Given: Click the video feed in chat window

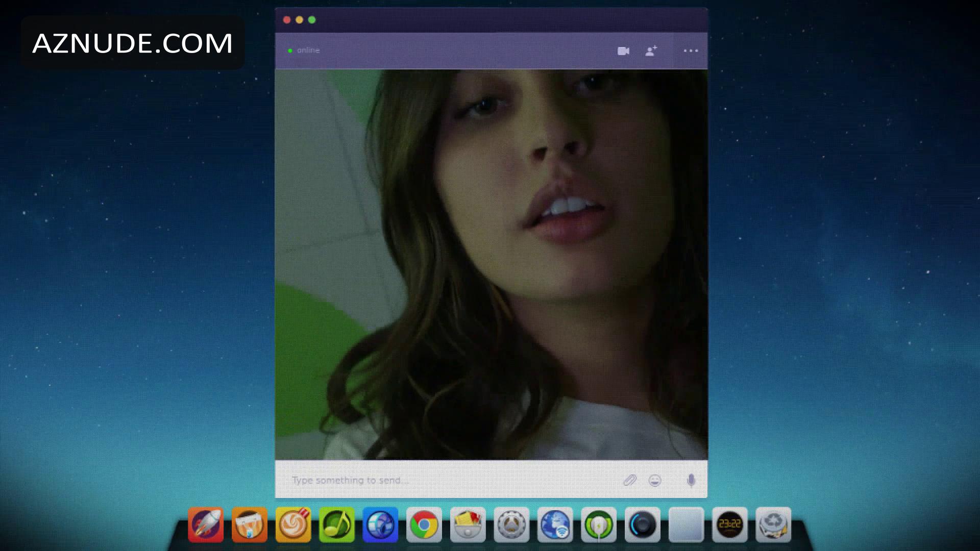Looking at the screenshot, I should pyautogui.click(x=491, y=264).
